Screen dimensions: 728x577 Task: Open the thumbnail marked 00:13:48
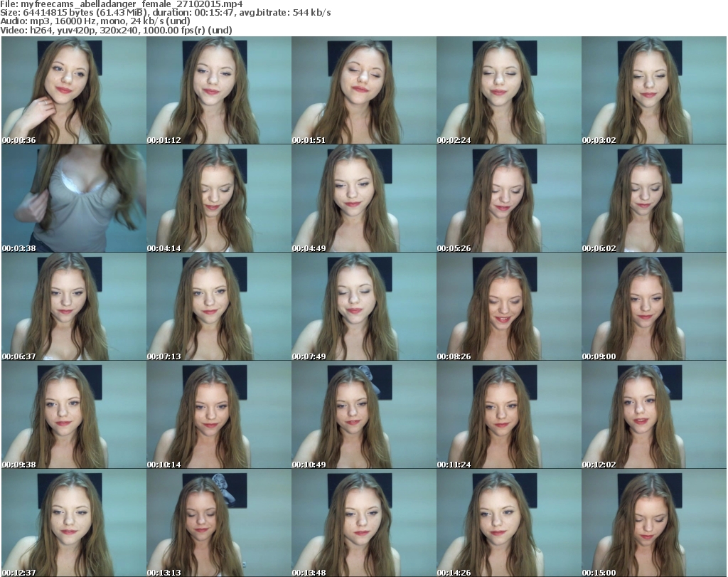tap(363, 523)
